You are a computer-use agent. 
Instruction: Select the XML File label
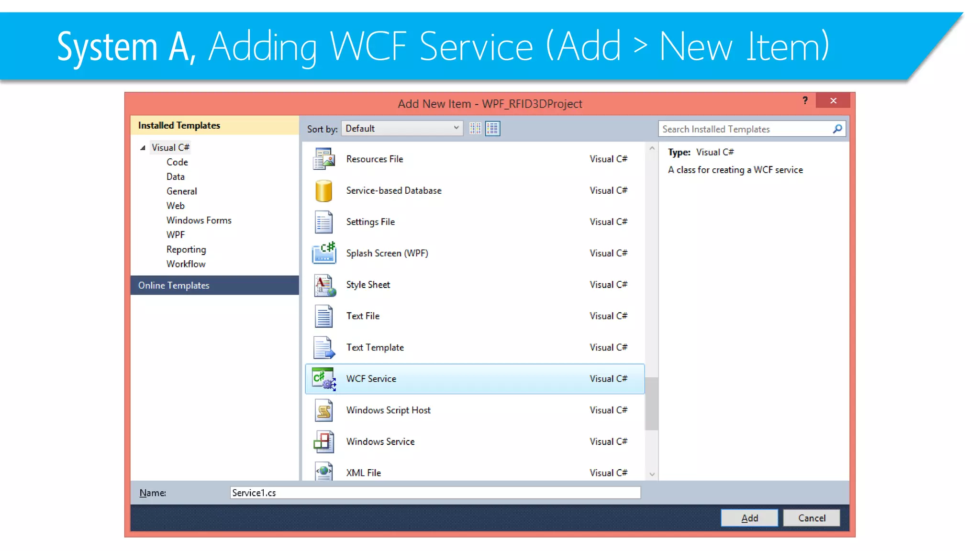(x=364, y=473)
